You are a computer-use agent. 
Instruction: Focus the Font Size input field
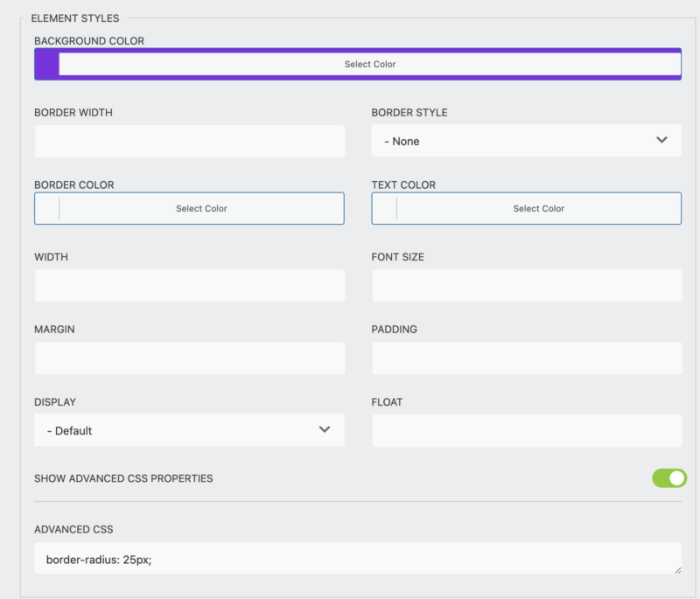[526, 286]
